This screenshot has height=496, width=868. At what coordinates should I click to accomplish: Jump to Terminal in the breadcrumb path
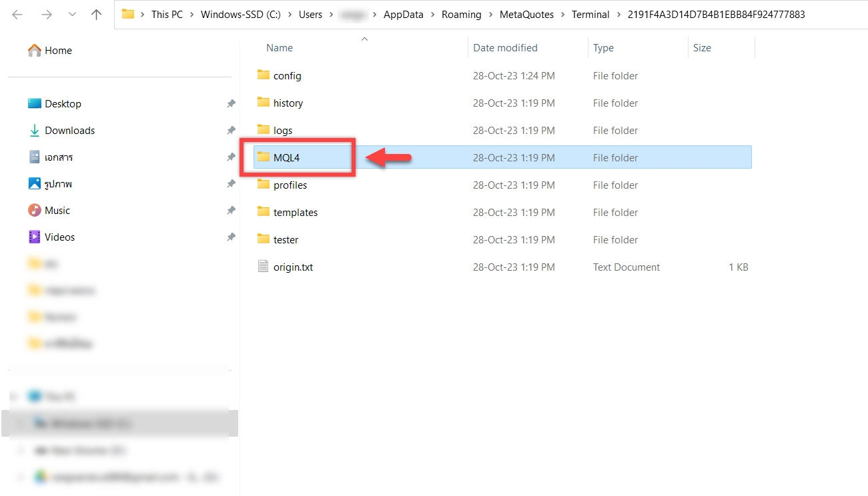click(590, 15)
